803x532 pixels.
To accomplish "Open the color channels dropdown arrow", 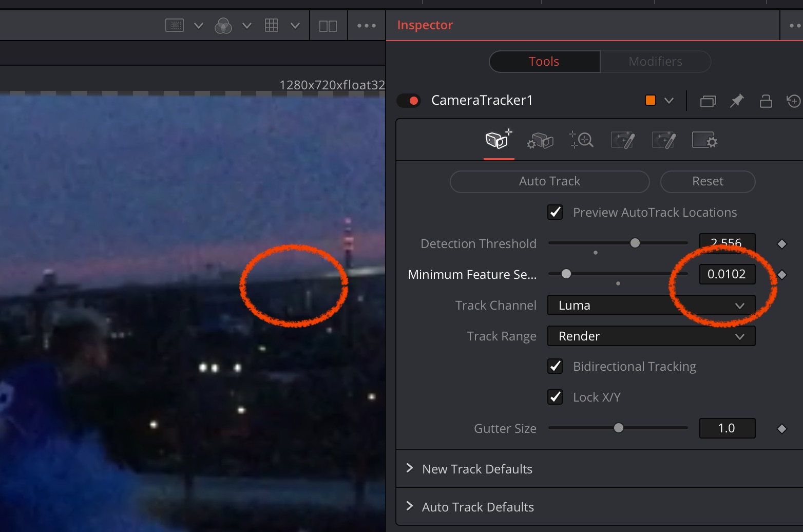I will 247,26.
